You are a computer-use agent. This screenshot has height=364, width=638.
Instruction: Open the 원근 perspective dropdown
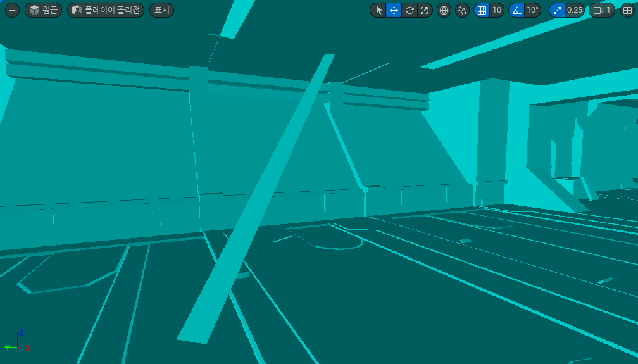click(x=43, y=10)
